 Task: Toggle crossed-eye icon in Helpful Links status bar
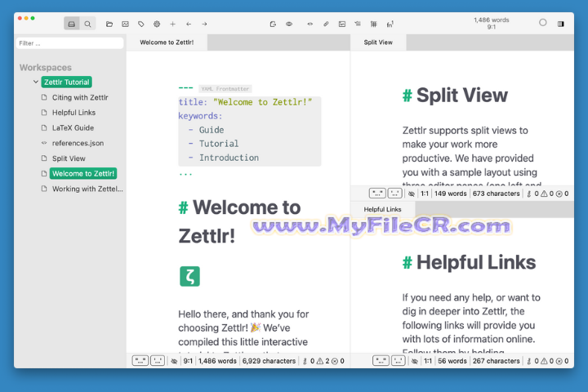(414, 361)
